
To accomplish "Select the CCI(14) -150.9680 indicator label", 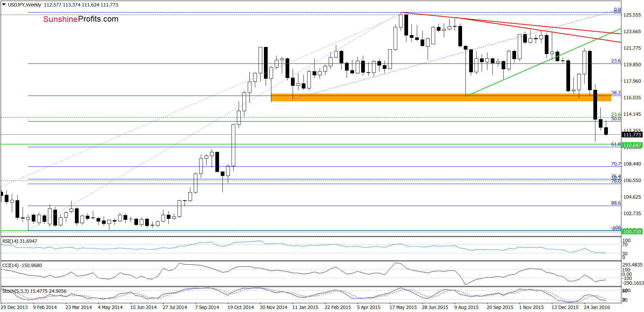I will click(22, 265).
